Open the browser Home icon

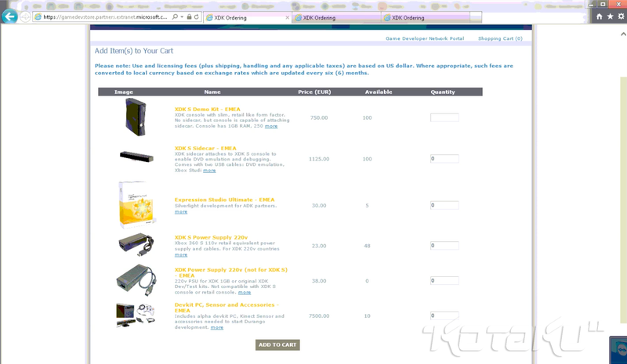tap(599, 16)
